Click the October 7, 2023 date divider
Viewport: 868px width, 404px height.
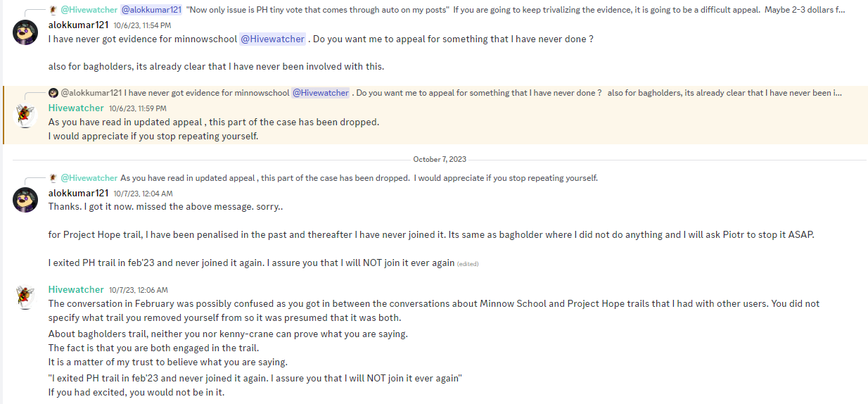440,159
